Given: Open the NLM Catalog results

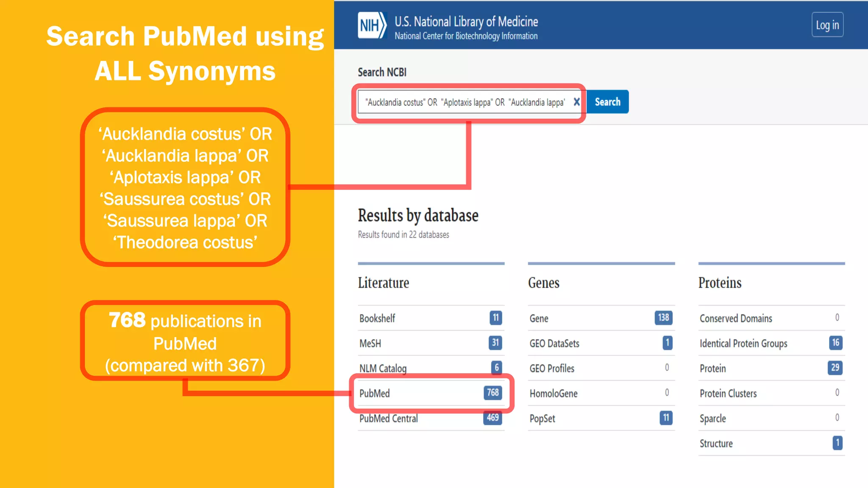Looking at the screenshot, I should click(431, 368).
